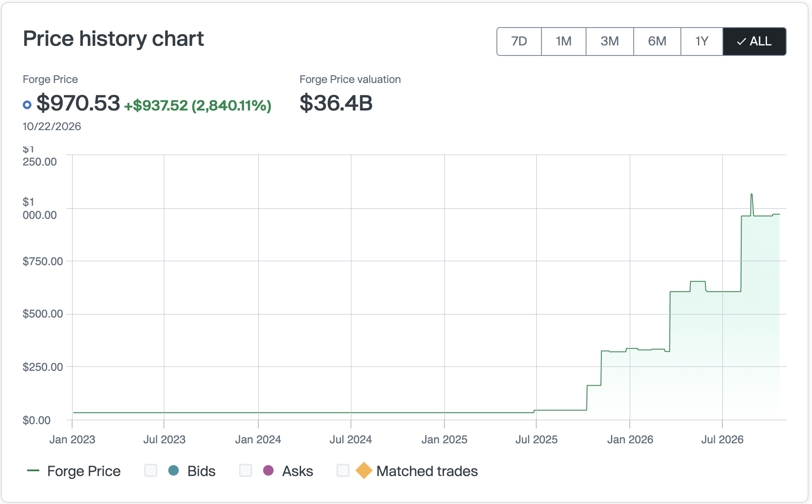The height and width of the screenshot is (504, 812).
Task: Enable the Bids checkbox
Action: point(151,470)
